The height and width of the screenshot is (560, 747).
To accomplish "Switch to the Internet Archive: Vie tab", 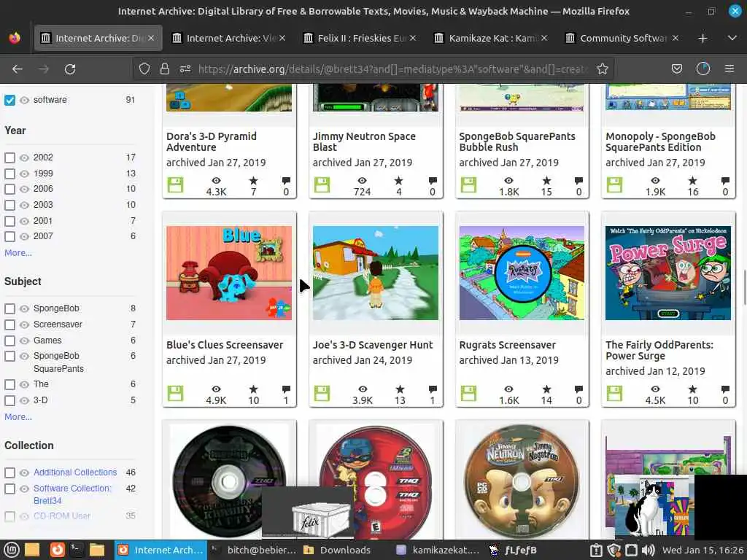I will click(228, 38).
